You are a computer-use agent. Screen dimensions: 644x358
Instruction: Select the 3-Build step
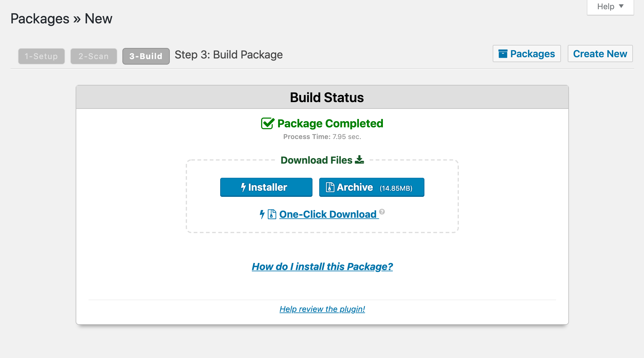click(x=146, y=56)
